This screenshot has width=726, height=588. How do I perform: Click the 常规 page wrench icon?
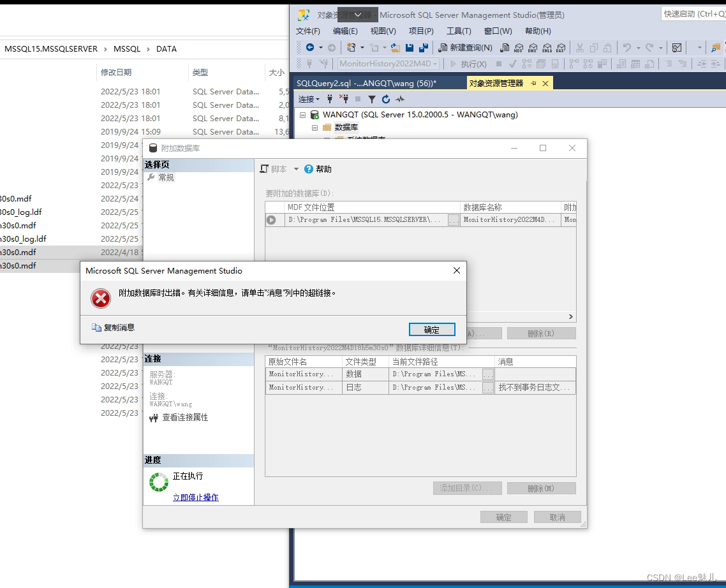coord(151,177)
